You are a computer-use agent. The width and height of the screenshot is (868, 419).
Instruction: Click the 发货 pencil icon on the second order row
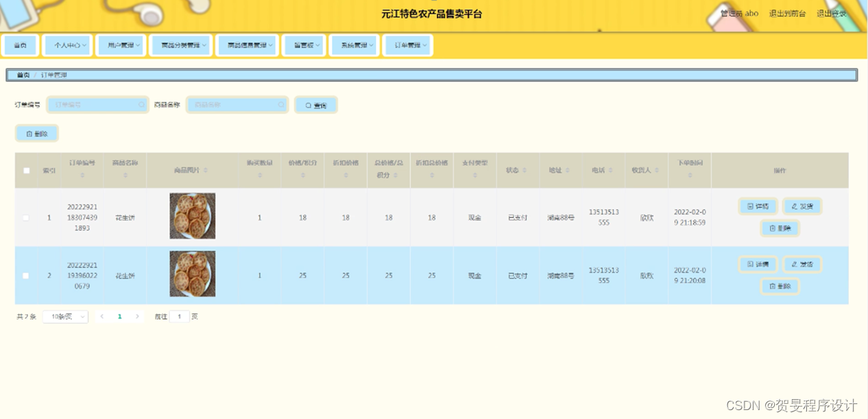click(x=793, y=264)
